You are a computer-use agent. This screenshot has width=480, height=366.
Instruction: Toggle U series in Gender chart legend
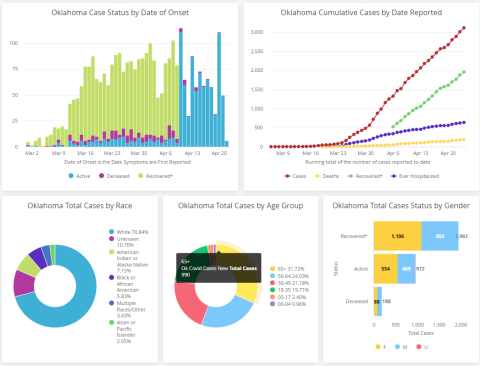click(422, 347)
